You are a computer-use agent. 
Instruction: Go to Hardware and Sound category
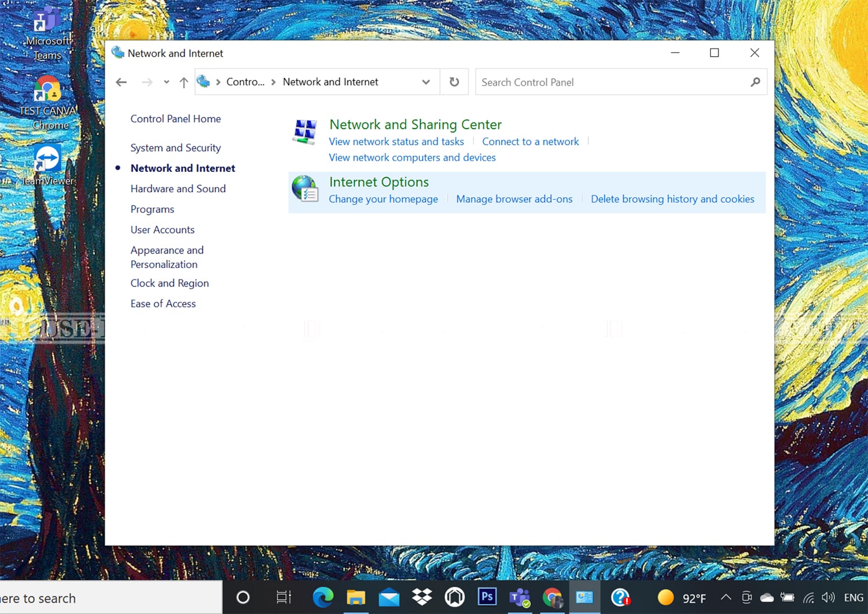coord(178,189)
